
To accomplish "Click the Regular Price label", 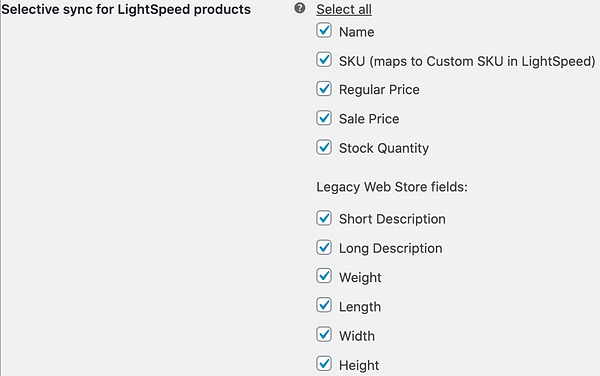I will (x=379, y=90).
